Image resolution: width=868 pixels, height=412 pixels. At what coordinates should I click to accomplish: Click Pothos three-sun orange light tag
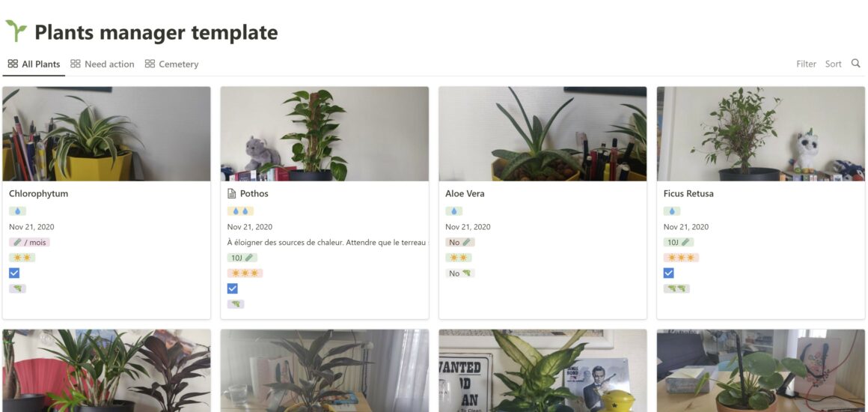coord(245,273)
